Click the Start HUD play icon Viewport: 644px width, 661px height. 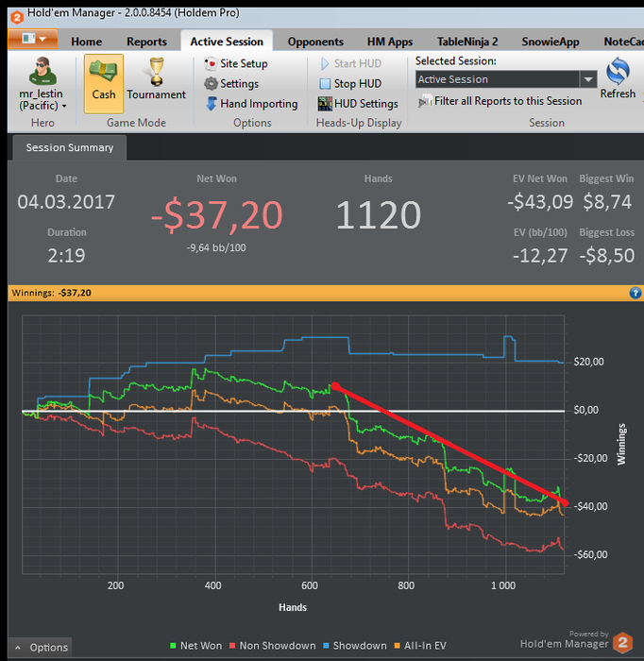325,63
